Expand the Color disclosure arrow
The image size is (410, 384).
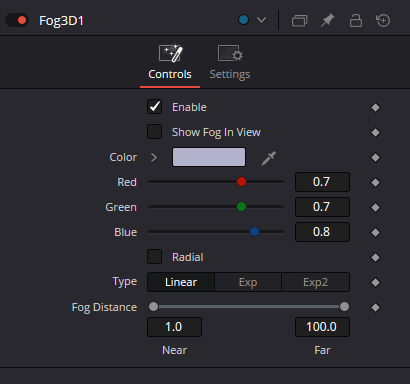click(154, 157)
